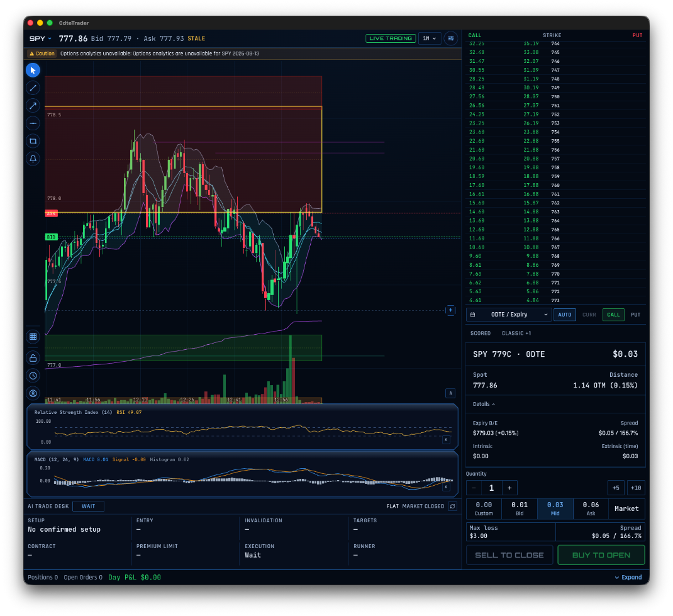
Task: Switch to CLASSIC +1 tab
Action: pyautogui.click(x=516, y=333)
